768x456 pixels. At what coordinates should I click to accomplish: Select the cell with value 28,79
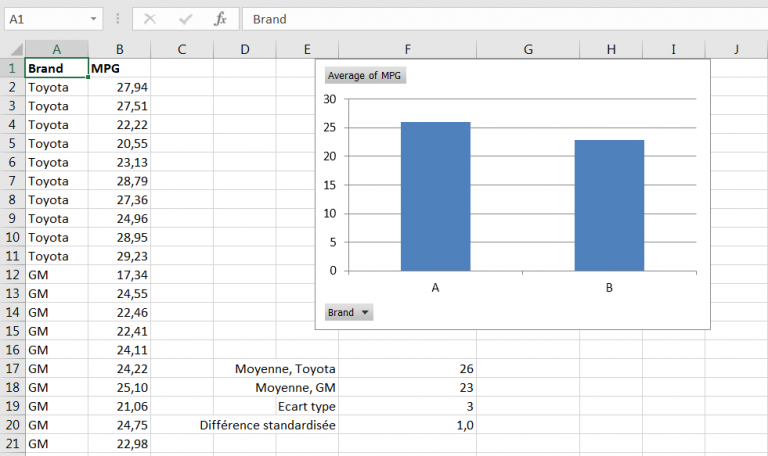120,181
